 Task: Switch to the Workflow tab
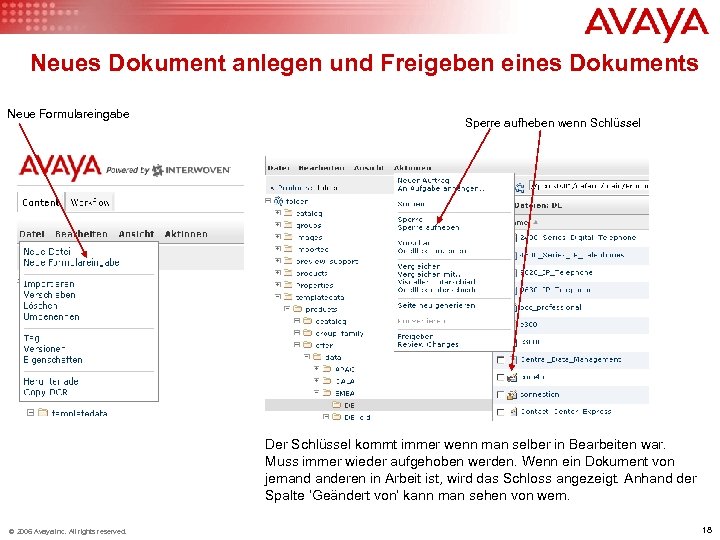point(90,202)
